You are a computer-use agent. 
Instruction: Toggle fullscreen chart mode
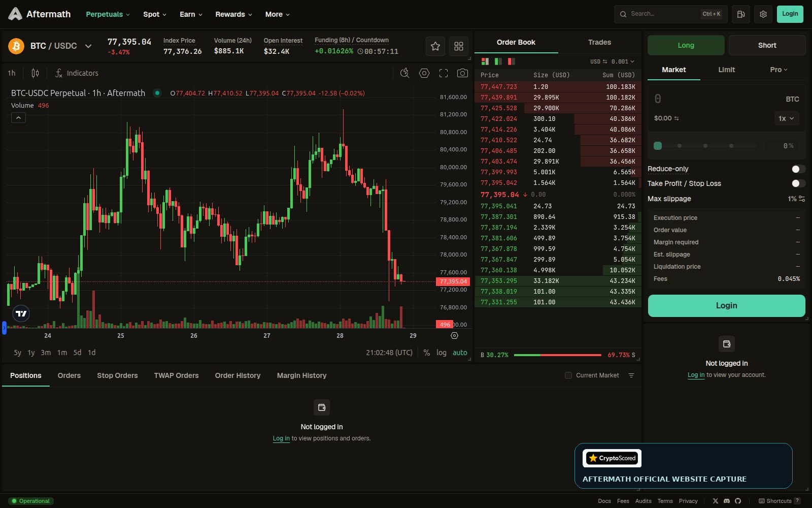pos(443,73)
